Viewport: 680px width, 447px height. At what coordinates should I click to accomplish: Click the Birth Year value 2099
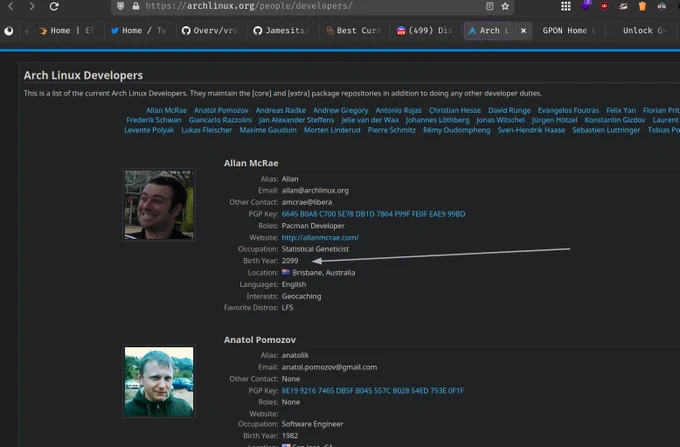pos(290,261)
